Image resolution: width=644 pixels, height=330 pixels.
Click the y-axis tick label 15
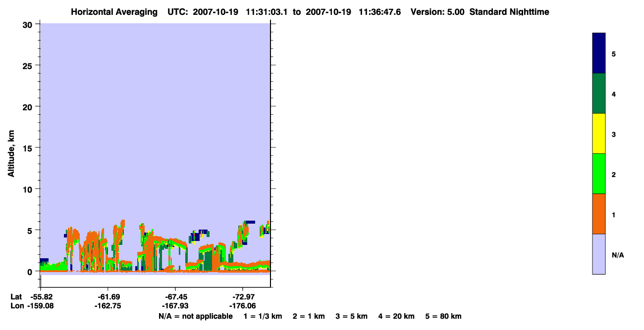29,148
